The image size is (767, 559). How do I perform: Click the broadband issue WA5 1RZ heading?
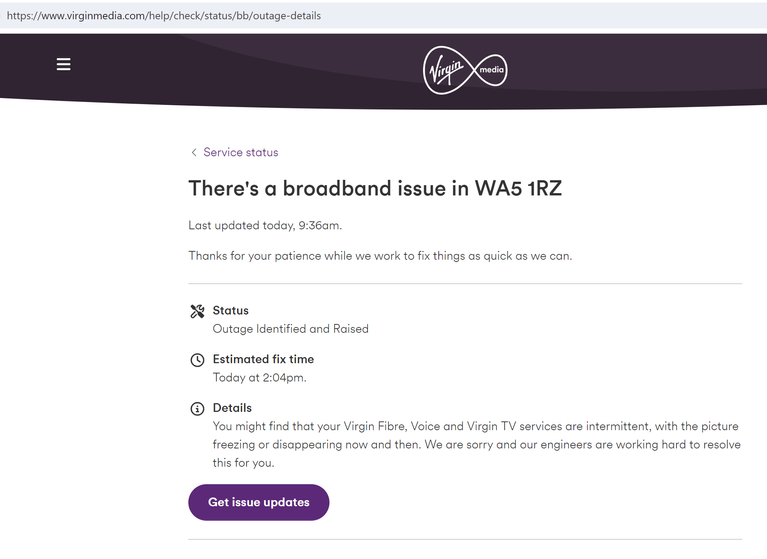375,188
